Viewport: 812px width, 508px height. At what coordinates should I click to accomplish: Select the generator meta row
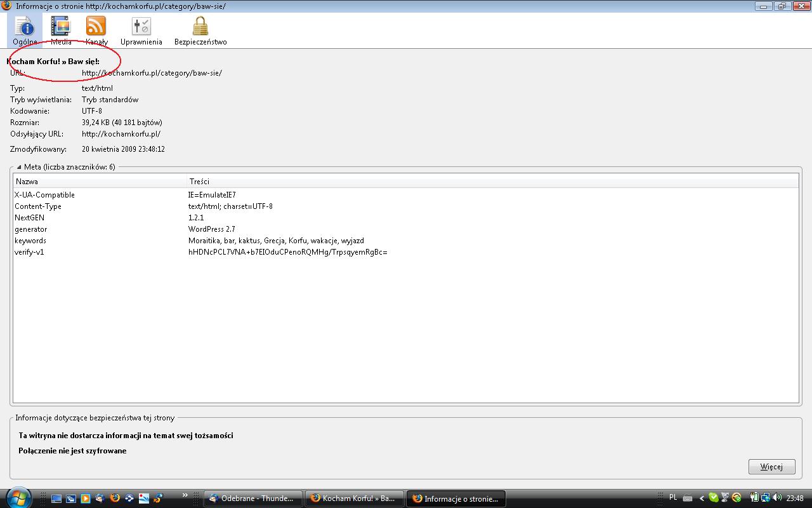[x=405, y=229]
